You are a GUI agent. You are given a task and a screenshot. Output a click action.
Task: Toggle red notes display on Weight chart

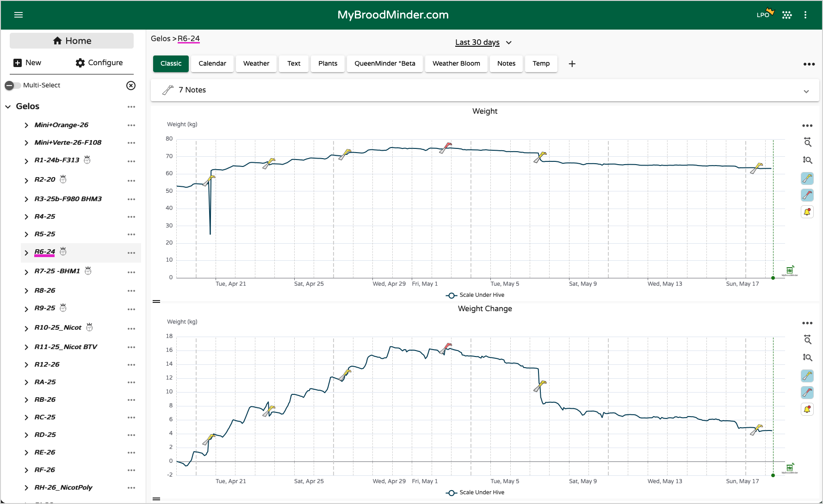click(x=807, y=195)
